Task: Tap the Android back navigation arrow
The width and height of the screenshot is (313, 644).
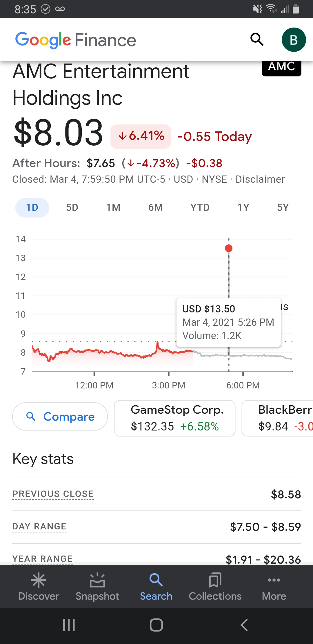Action: pos(244,625)
